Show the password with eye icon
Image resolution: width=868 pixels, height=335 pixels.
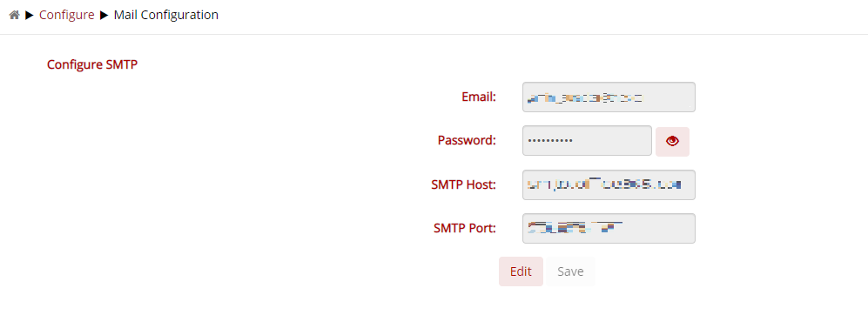[x=672, y=141]
